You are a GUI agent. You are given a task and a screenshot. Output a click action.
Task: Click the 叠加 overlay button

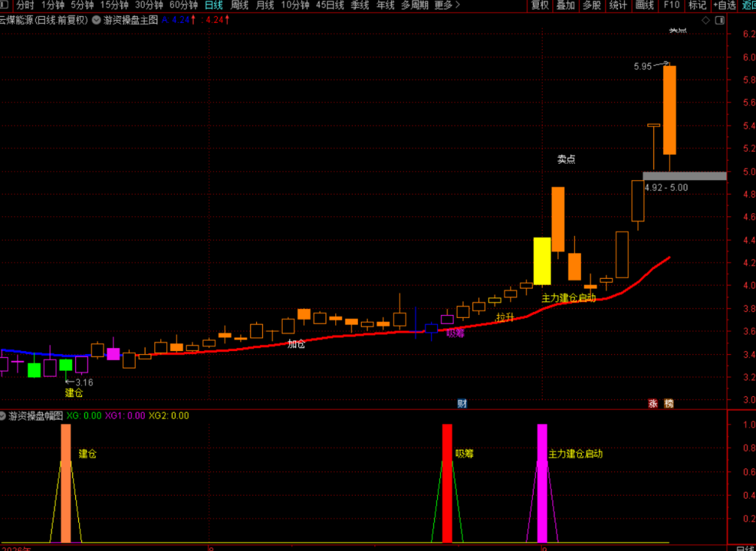[x=566, y=5]
